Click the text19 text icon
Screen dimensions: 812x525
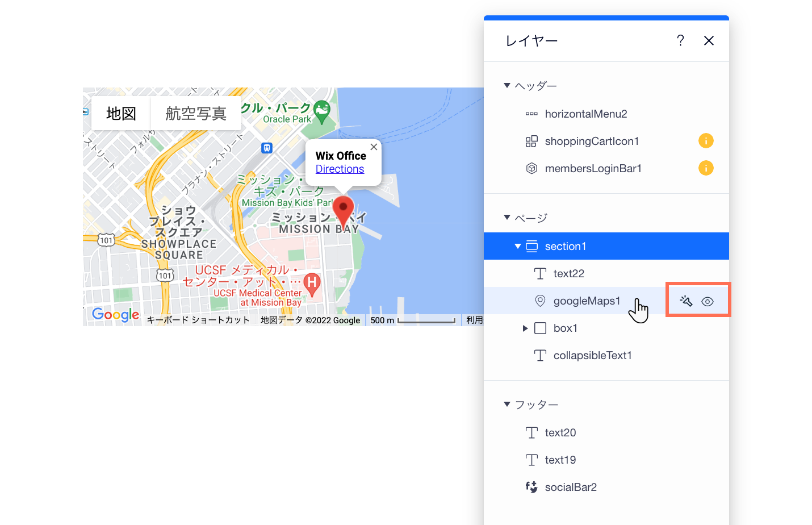click(x=531, y=460)
